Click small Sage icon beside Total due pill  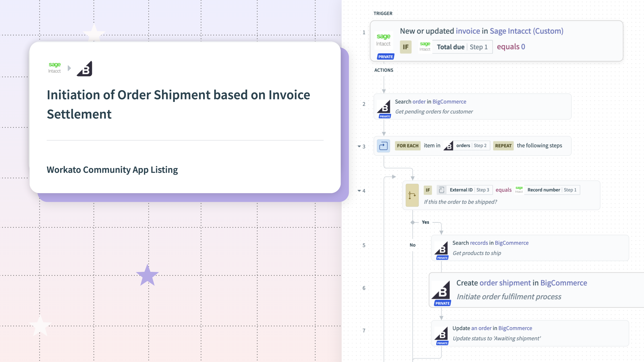[425, 46]
